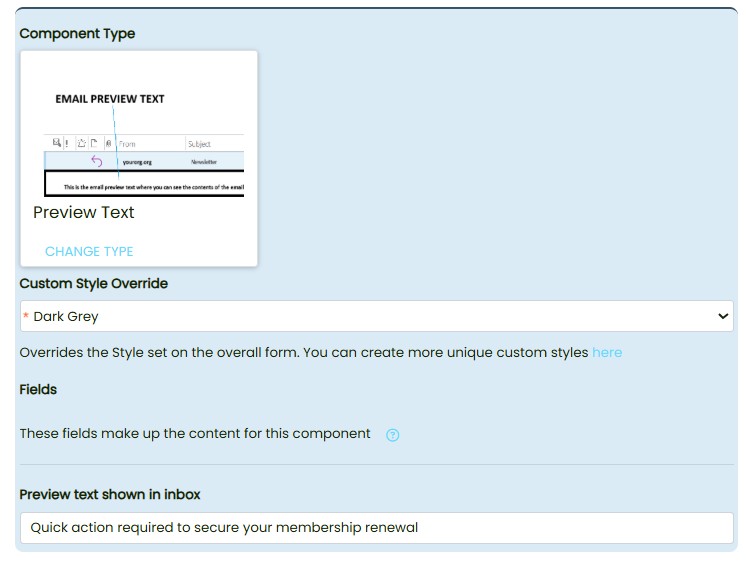Click the EMAIL PREVIEW TEXT heading image
Viewport: 746px width, 570px height.
tap(110, 99)
